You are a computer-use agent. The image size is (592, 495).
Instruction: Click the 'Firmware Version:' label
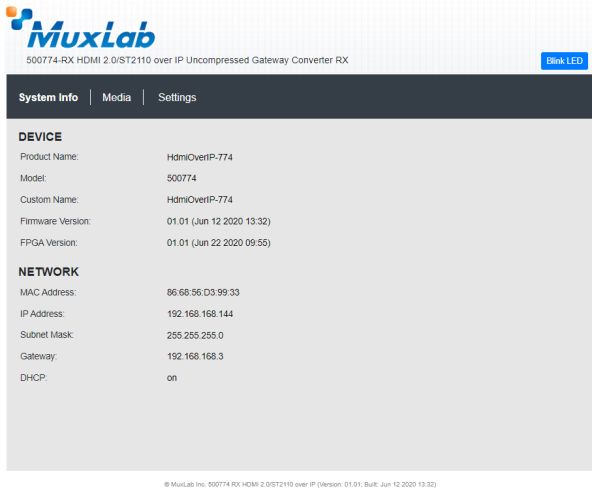[55, 221]
